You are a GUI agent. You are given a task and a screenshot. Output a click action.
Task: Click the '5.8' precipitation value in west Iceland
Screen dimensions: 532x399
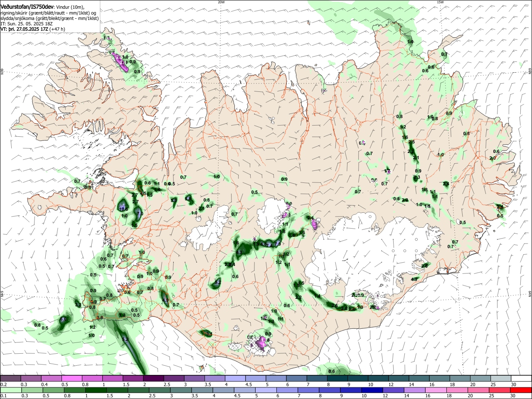click(188, 199)
